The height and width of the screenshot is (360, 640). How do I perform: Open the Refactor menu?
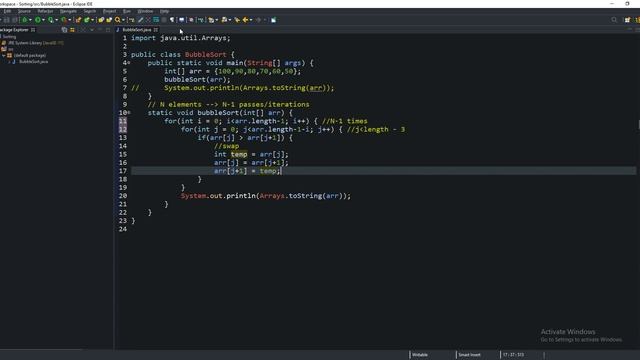[45, 11]
